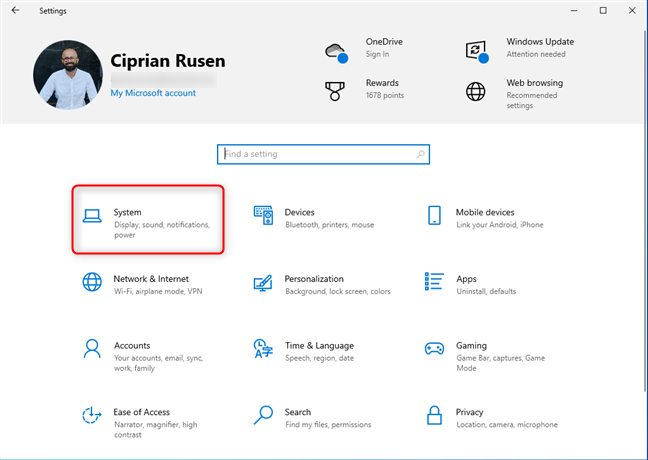This screenshot has height=460, width=648.
Task: Click 'Speech, region, date' description
Action: (319, 358)
